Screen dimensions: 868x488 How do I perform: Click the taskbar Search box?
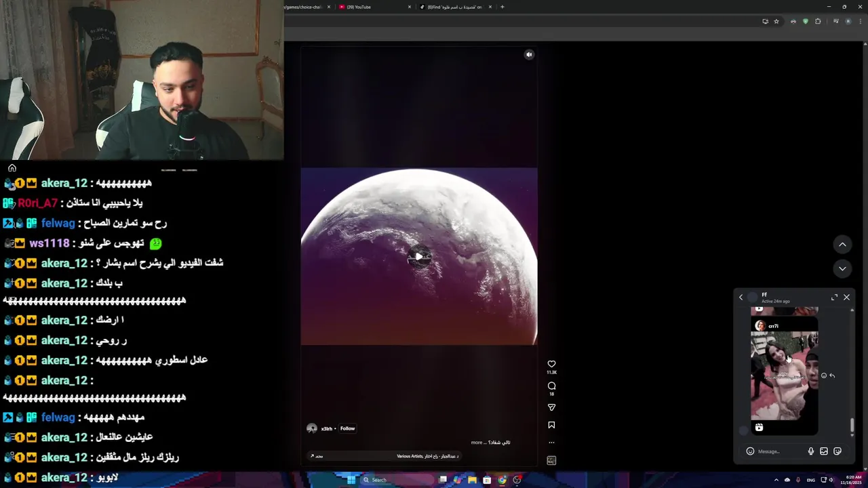click(x=397, y=480)
